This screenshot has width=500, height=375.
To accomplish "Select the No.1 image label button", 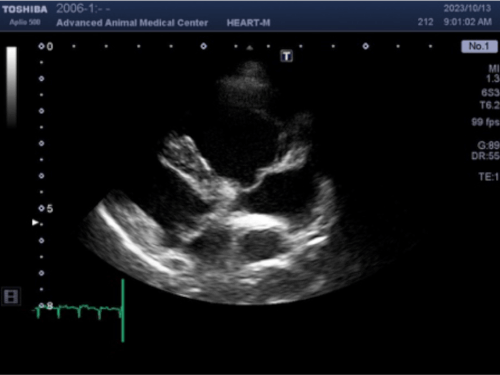I will tap(479, 46).
